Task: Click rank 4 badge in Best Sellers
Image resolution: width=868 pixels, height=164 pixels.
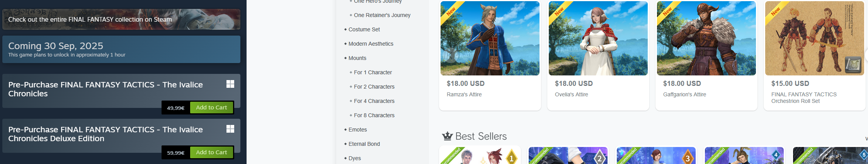Action: click(x=776, y=155)
